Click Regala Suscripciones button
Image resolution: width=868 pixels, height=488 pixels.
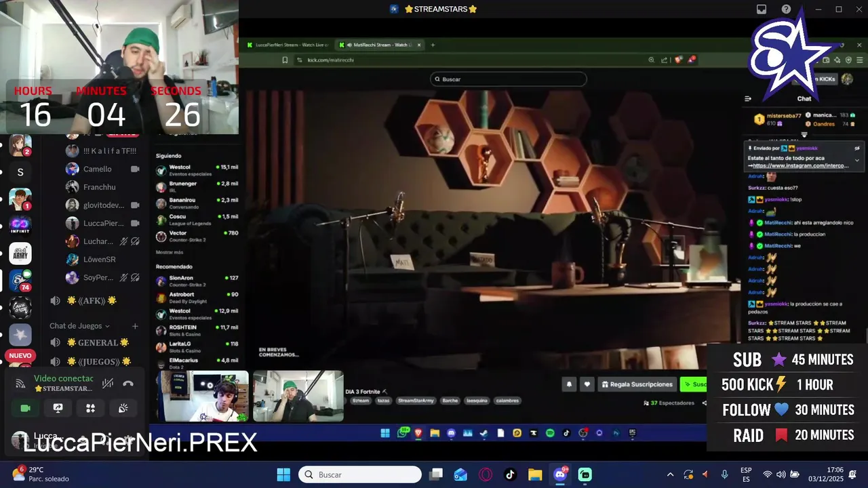coord(637,384)
